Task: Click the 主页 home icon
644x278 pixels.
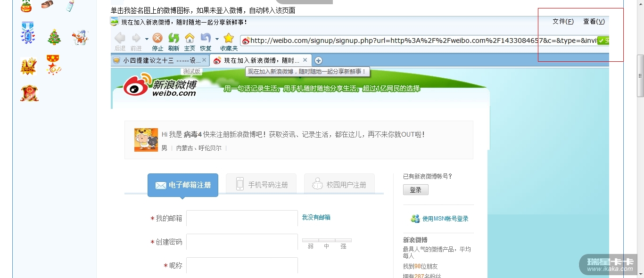Action: pyautogui.click(x=190, y=38)
